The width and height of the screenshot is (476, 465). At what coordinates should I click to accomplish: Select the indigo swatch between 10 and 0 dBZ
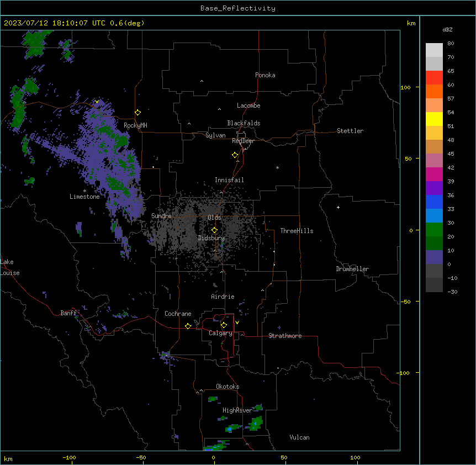434,257
